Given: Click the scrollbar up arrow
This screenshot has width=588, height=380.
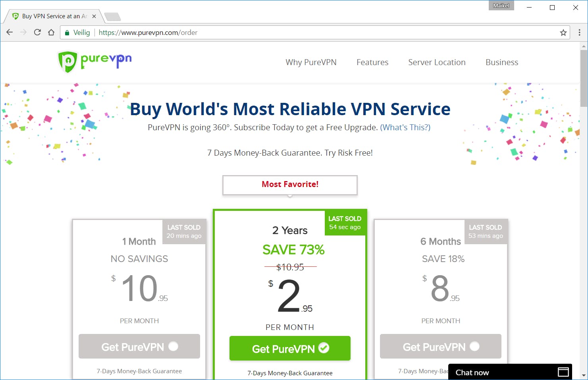Looking at the screenshot, I should (584, 46).
